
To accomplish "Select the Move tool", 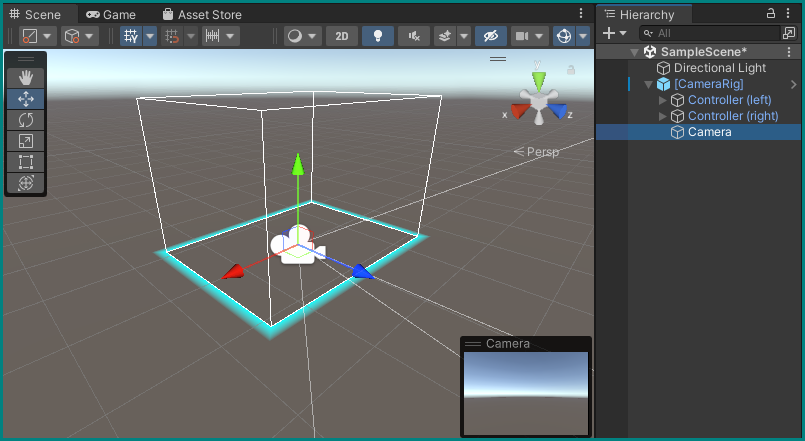I will [x=26, y=99].
